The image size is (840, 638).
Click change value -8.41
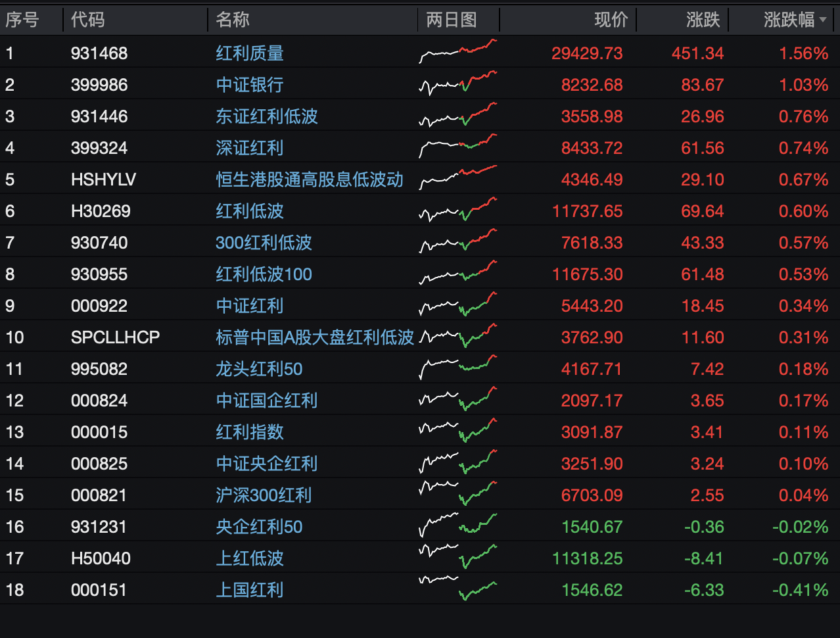pyautogui.click(x=704, y=558)
